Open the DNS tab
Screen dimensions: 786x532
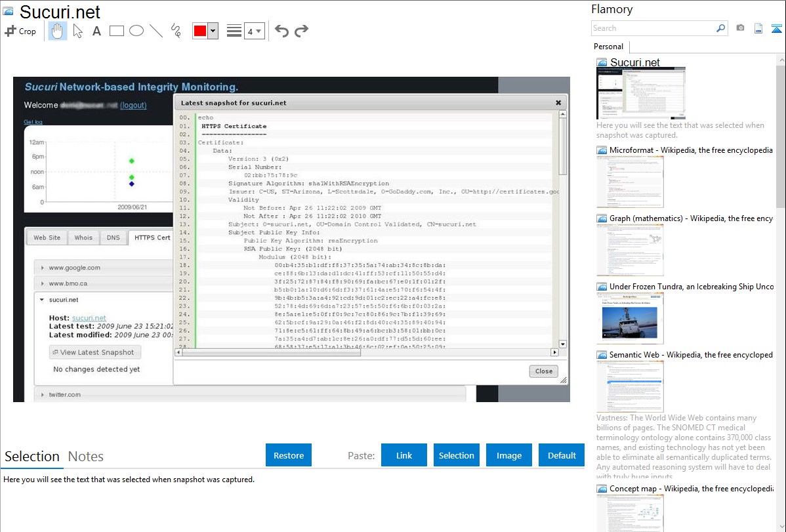[114, 237]
